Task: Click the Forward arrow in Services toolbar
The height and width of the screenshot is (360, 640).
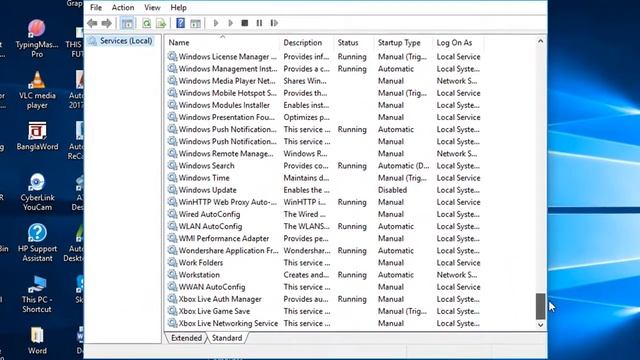Action: [107, 23]
